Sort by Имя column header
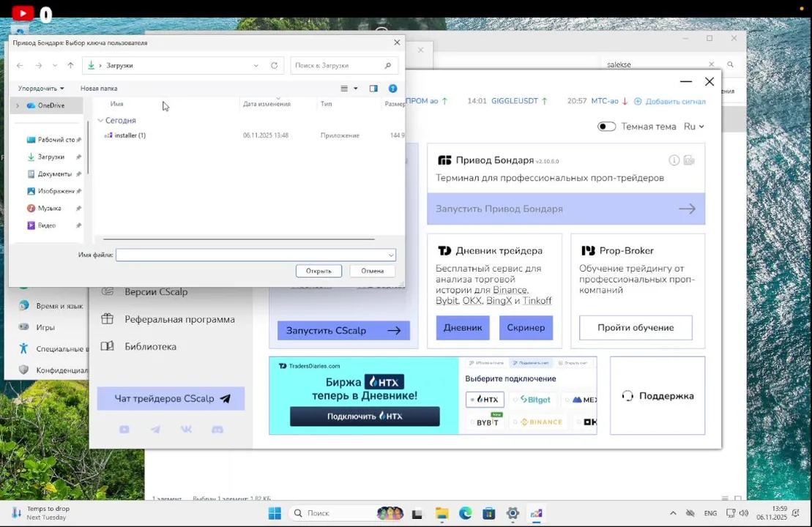The width and height of the screenshot is (812, 527). tap(116, 104)
